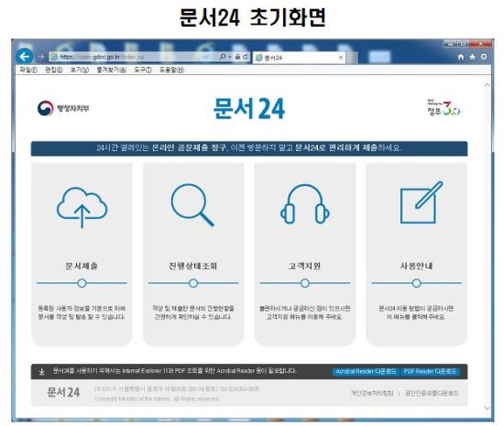
Task: Expand the address bar search dropdown arrow
Action: pyautogui.click(x=230, y=57)
